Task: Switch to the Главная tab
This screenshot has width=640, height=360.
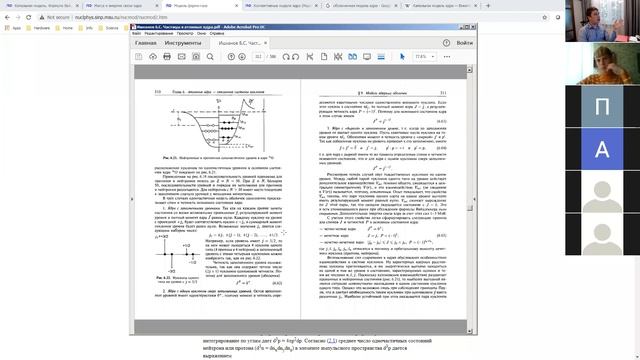Action: click(146, 43)
